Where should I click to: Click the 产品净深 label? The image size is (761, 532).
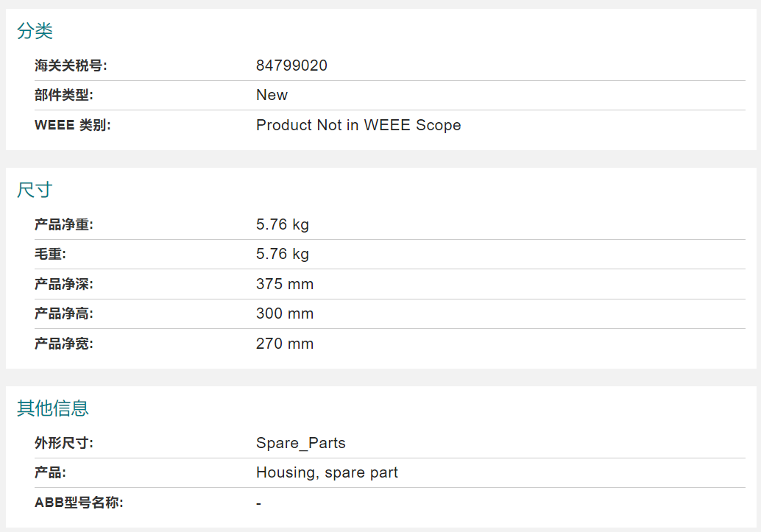[63, 284]
